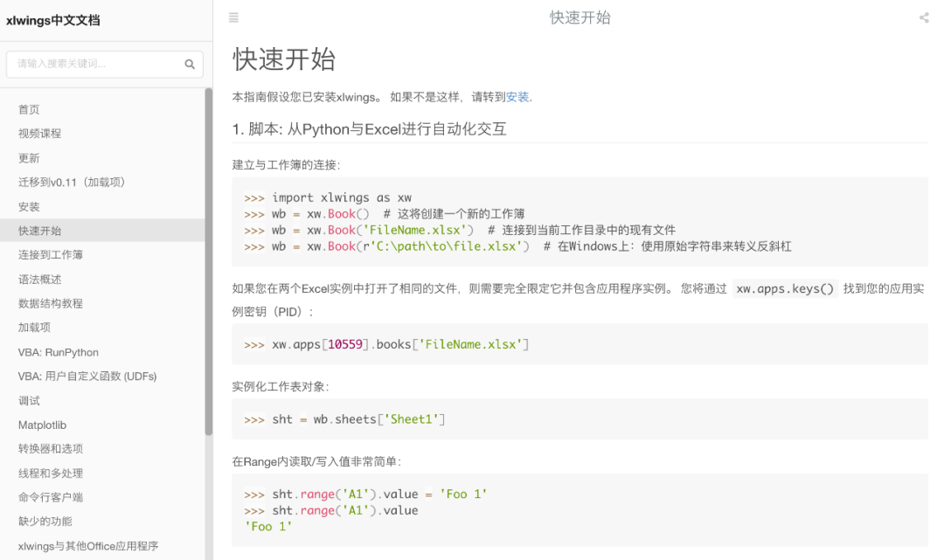Open 转换器和选项 chapter
This screenshot has height=560, width=944.
coord(51,449)
